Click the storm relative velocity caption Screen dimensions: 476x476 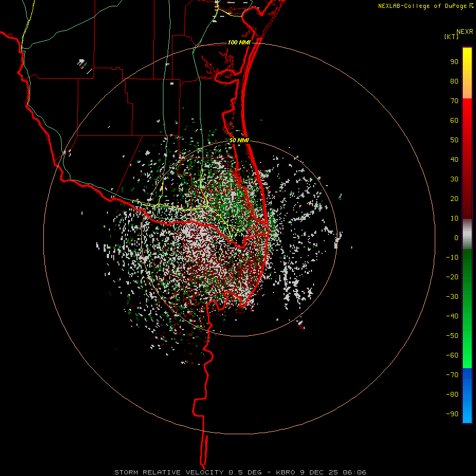click(x=240, y=472)
